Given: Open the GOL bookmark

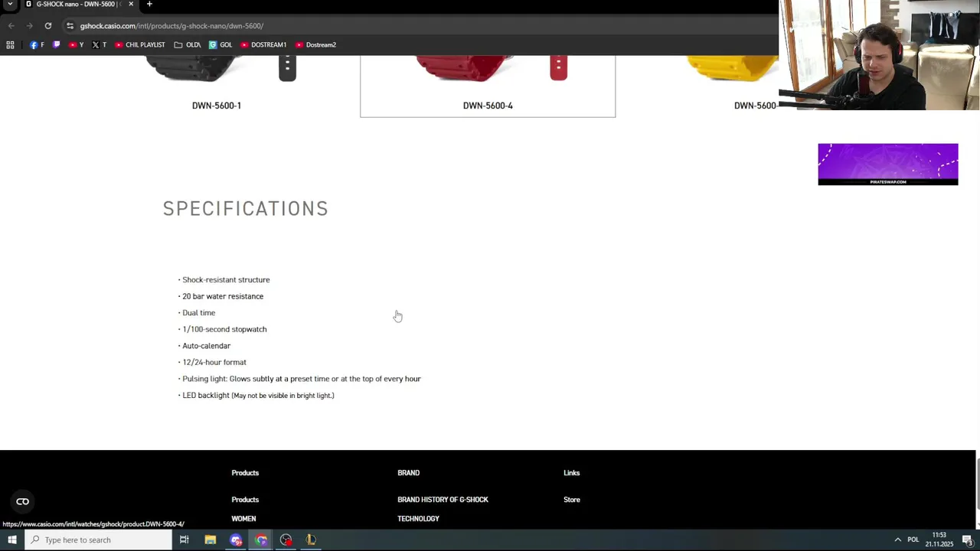Looking at the screenshot, I should click(220, 44).
